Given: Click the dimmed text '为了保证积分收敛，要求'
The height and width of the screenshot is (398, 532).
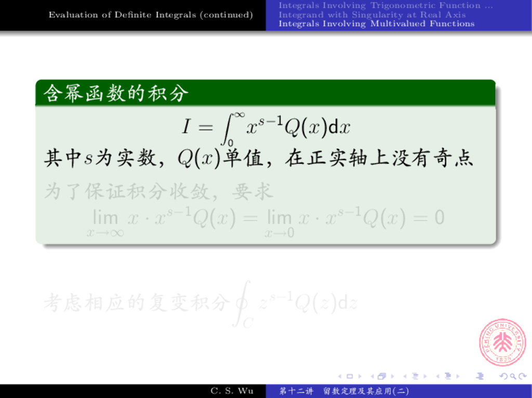Looking at the screenshot, I should point(159,191).
